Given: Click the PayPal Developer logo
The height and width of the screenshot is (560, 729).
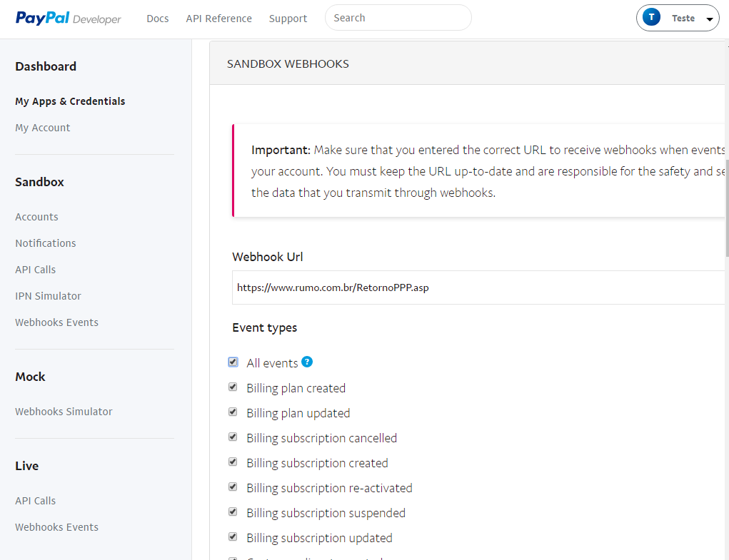Looking at the screenshot, I should click(x=69, y=18).
